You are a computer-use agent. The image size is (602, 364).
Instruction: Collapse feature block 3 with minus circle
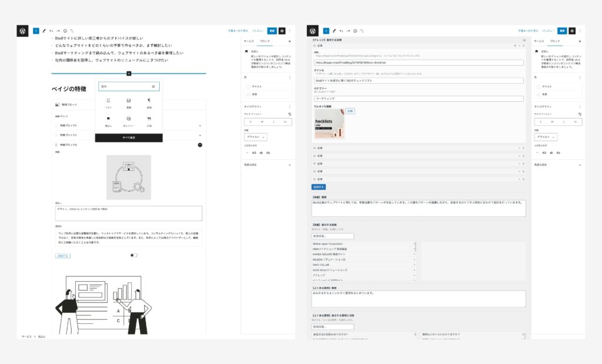pyautogui.click(x=200, y=145)
